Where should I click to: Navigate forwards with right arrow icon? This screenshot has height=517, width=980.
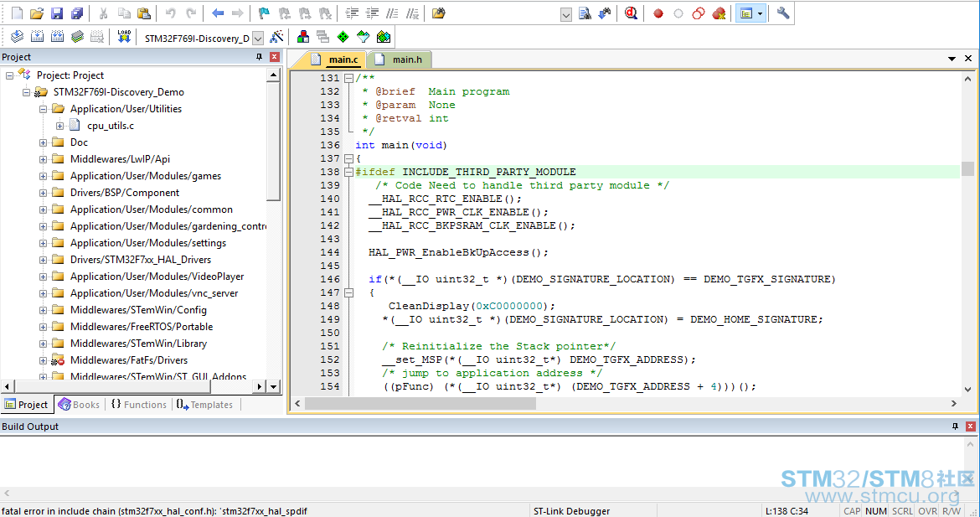coord(238,13)
